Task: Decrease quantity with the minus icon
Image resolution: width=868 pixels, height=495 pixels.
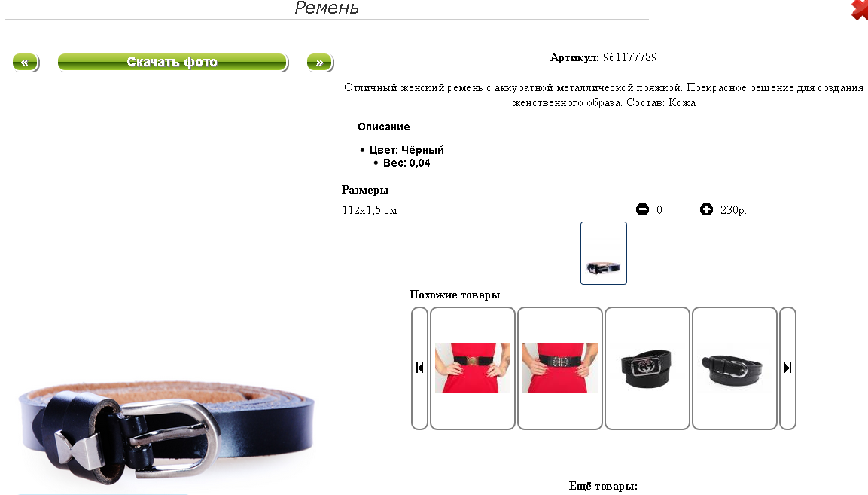Action: point(642,209)
